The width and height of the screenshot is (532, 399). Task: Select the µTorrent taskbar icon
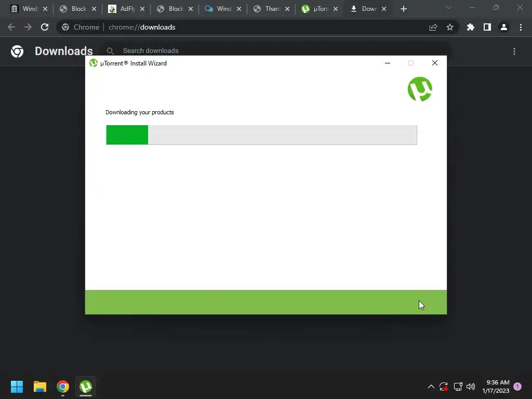pyautogui.click(x=86, y=387)
